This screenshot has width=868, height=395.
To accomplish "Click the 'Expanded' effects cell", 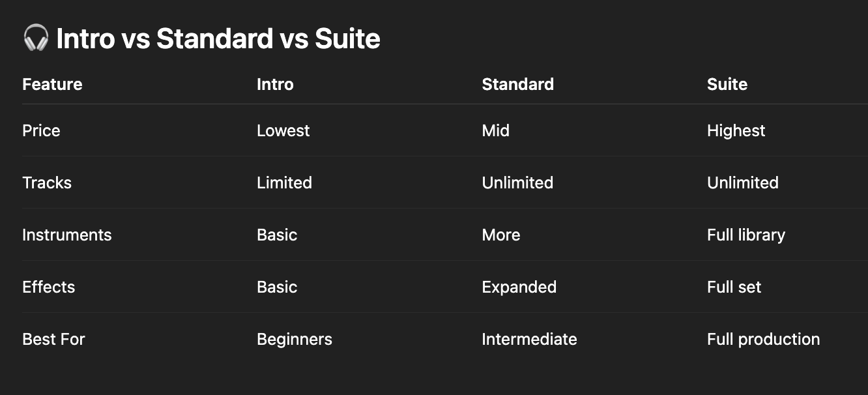I will (x=519, y=287).
